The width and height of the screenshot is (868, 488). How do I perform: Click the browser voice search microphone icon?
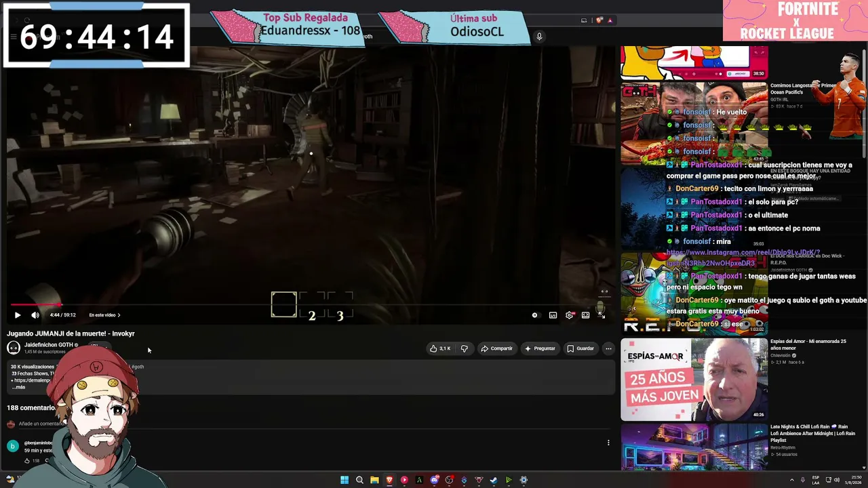pyautogui.click(x=539, y=36)
